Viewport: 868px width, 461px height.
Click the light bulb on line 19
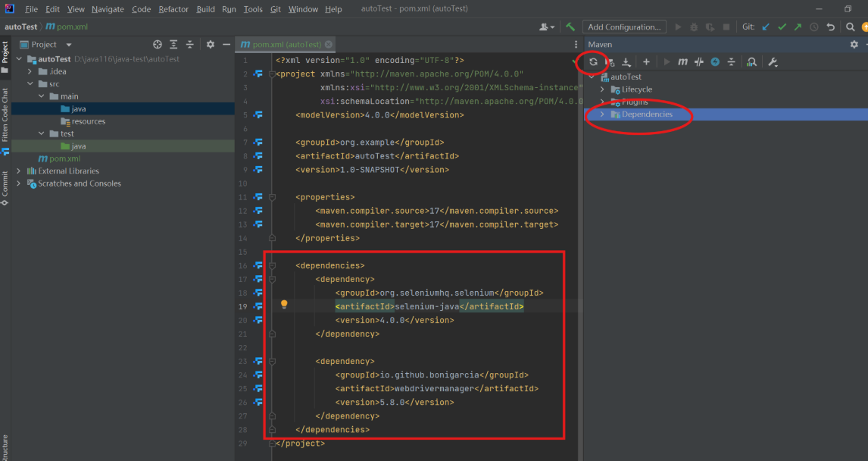(284, 304)
